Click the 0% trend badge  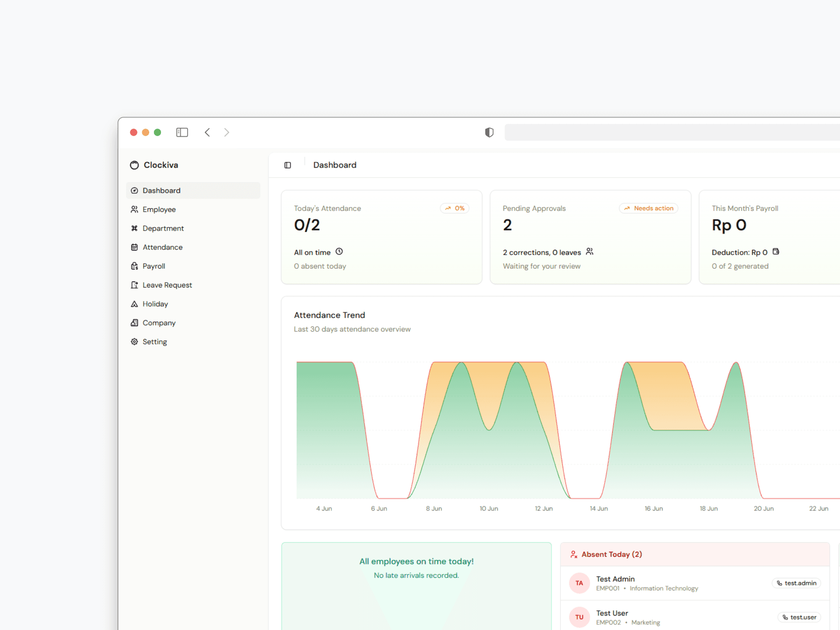point(455,208)
